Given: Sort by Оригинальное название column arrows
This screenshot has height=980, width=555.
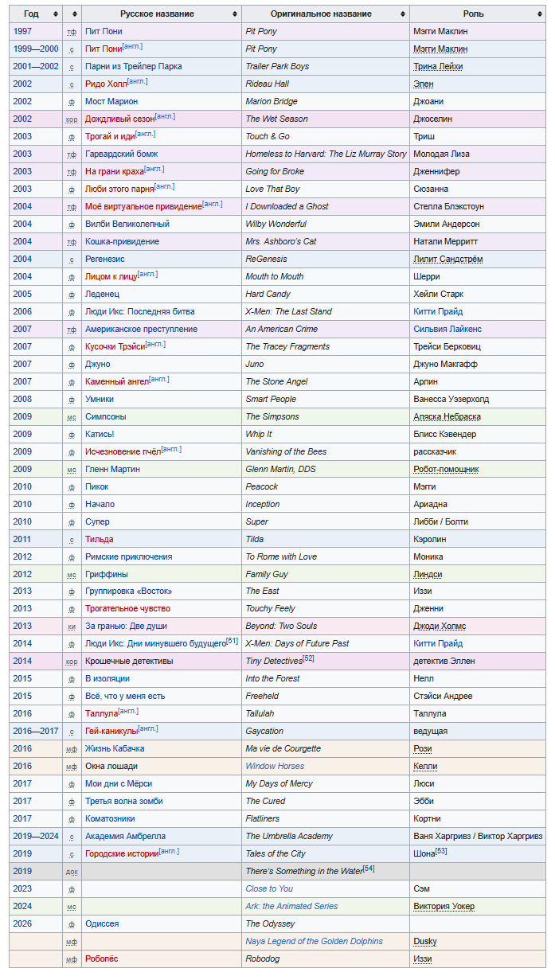Looking at the screenshot, I should [403, 14].
